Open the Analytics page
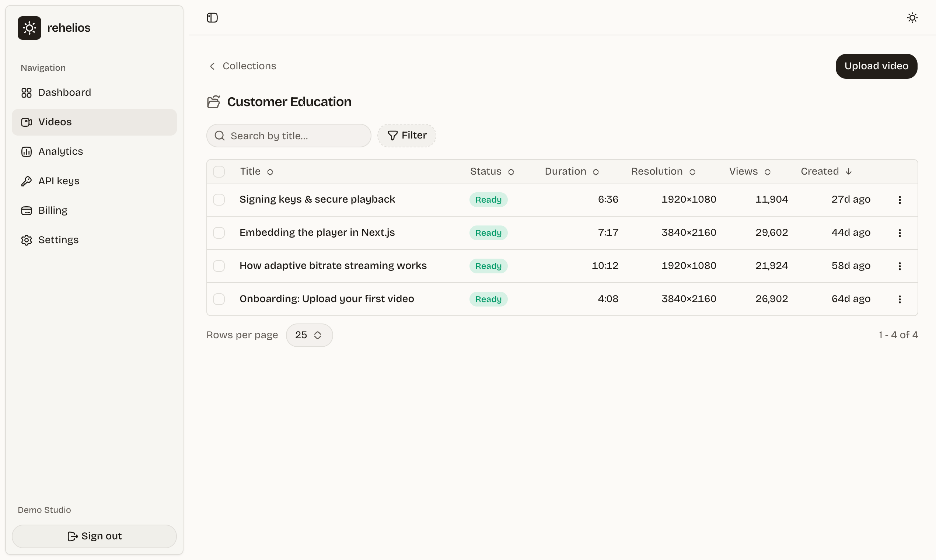 (x=94, y=152)
